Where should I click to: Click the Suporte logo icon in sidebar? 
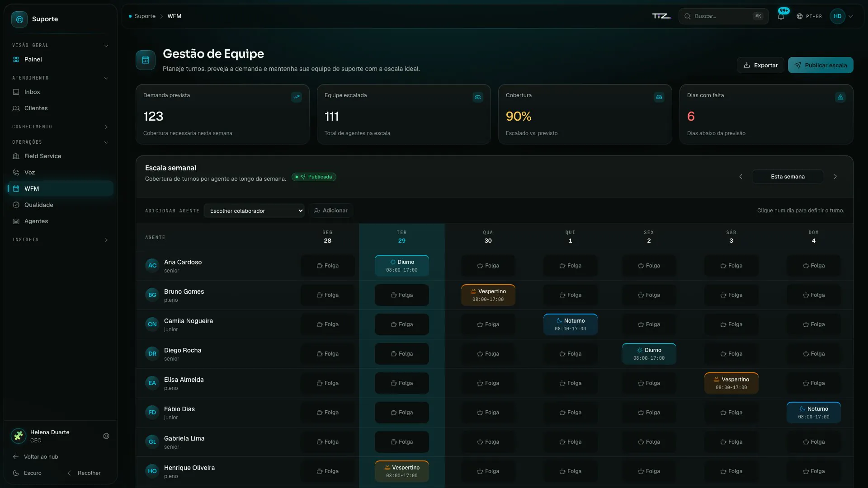(19, 19)
